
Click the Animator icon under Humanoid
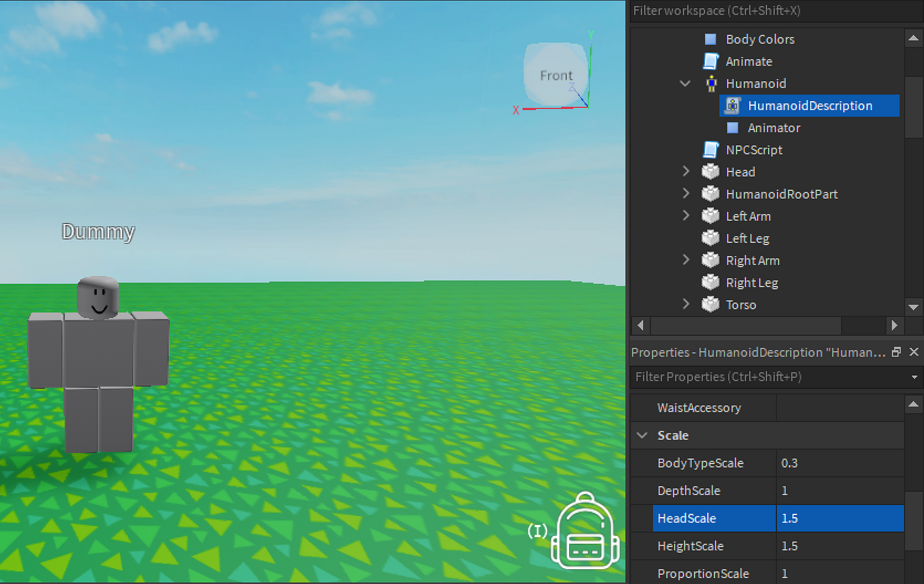(x=733, y=127)
